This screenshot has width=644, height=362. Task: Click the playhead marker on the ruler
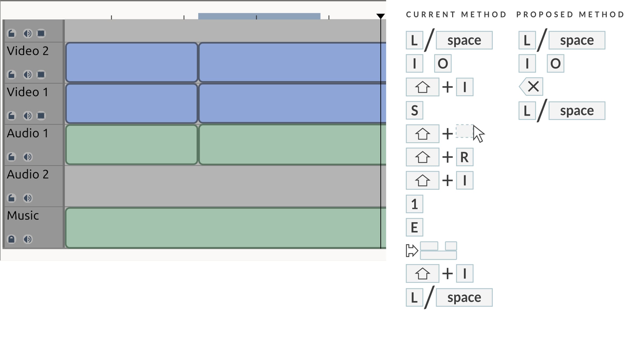coord(380,16)
